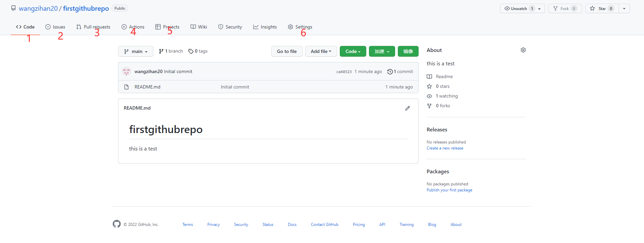Click the README.md header in the readme box
This screenshot has width=644, height=243.
coord(137,108)
